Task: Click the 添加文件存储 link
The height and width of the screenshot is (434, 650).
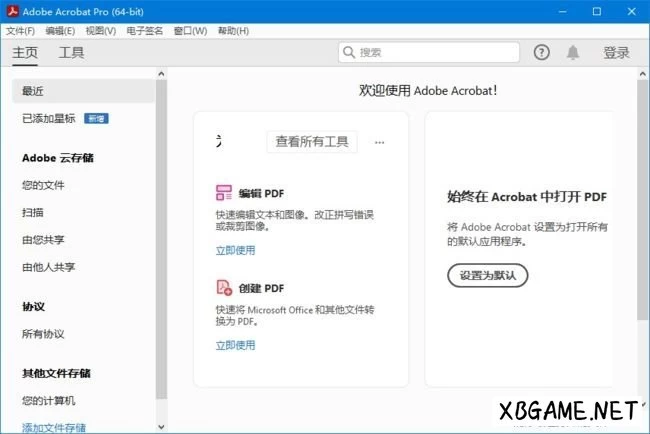Action: 53,427
